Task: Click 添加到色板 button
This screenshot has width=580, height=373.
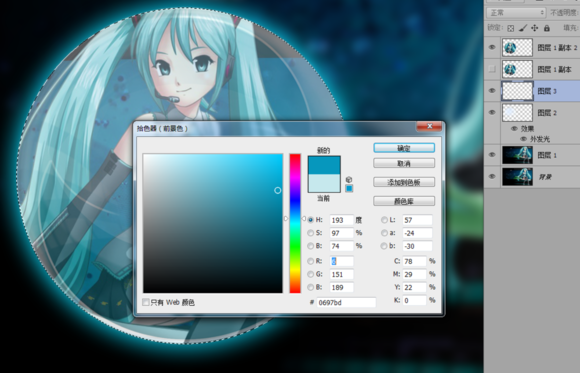Action: pyautogui.click(x=404, y=182)
